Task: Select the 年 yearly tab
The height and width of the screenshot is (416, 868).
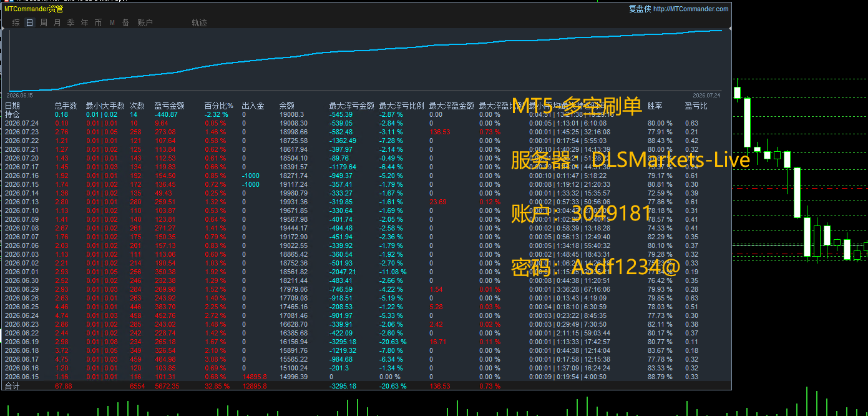Action: 85,22
